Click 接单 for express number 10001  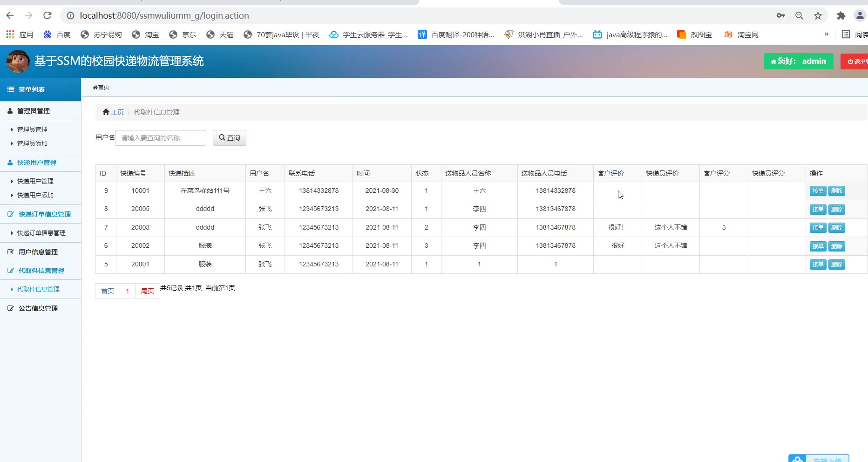pyautogui.click(x=818, y=191)
